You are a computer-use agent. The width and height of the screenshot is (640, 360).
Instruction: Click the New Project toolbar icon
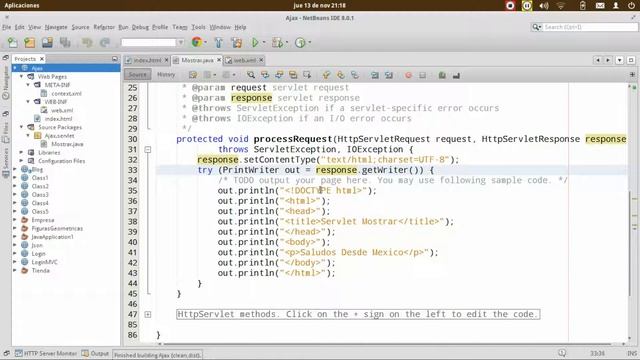point(29,42)
